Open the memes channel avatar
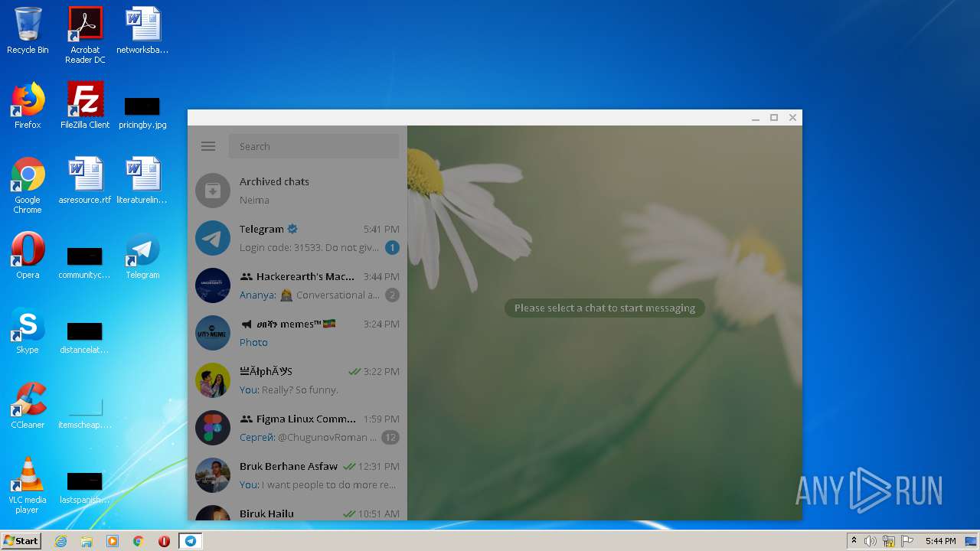The height and width of the screenshot is (551, 980). (213, 333)
